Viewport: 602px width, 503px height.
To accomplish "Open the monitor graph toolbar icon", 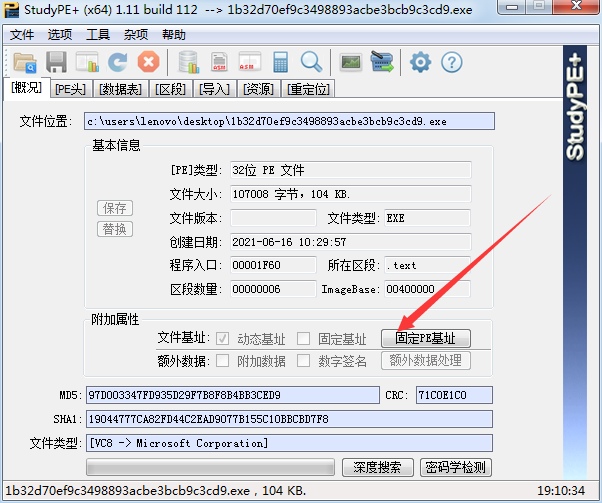I will (351, 62).
